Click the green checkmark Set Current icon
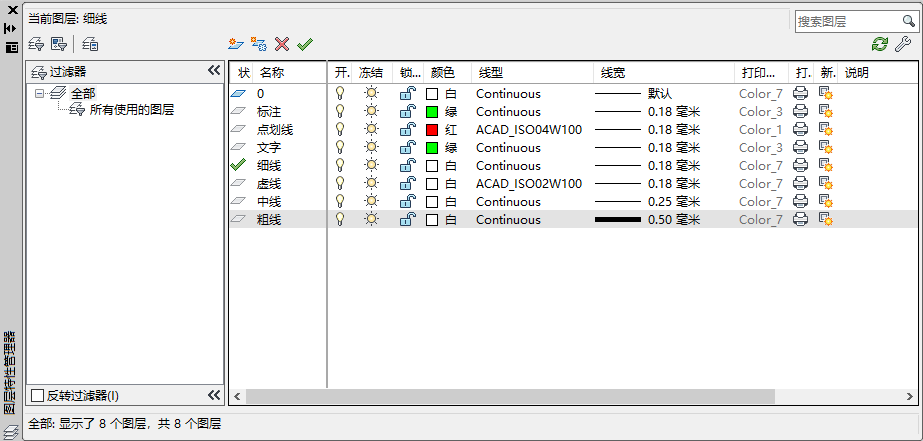The image size is (923, 441). pos(305,44)
